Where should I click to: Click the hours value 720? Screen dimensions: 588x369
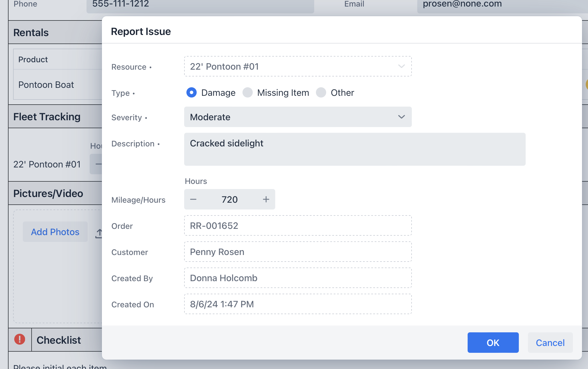coord(230,199)
